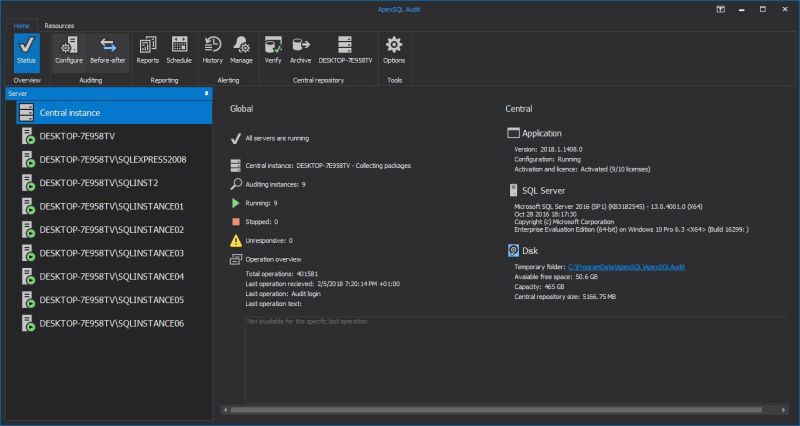Click the ribbon display options button
The width and height of the screenshot is (800, 426).
(x=720, y=9)
